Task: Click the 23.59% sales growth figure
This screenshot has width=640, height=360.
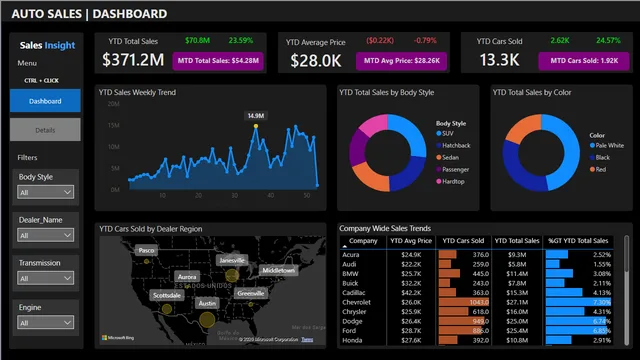Action: 241,40
